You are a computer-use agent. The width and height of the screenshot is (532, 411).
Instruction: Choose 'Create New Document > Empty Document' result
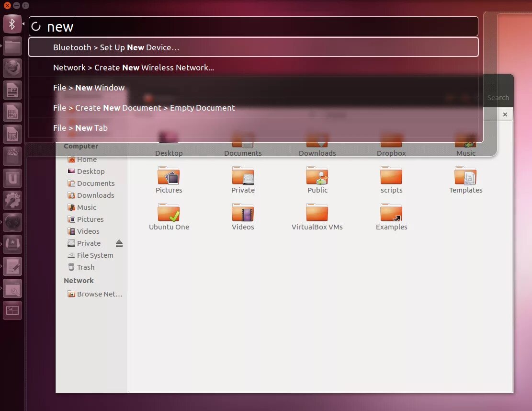[x=253, y=108]
